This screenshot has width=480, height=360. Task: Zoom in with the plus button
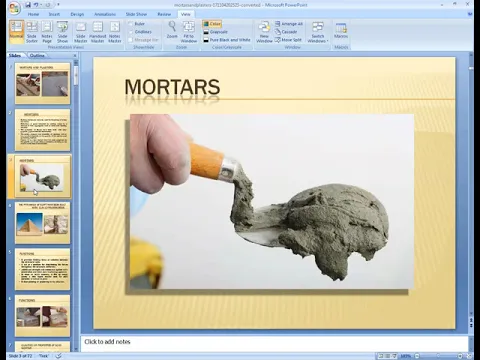tap(460, 356)
